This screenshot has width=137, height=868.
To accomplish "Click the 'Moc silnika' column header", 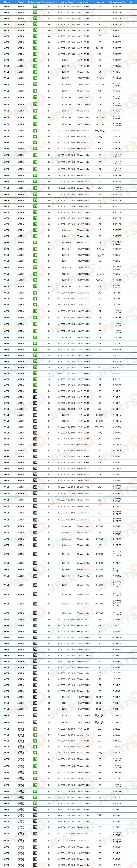I will (83, 2).
